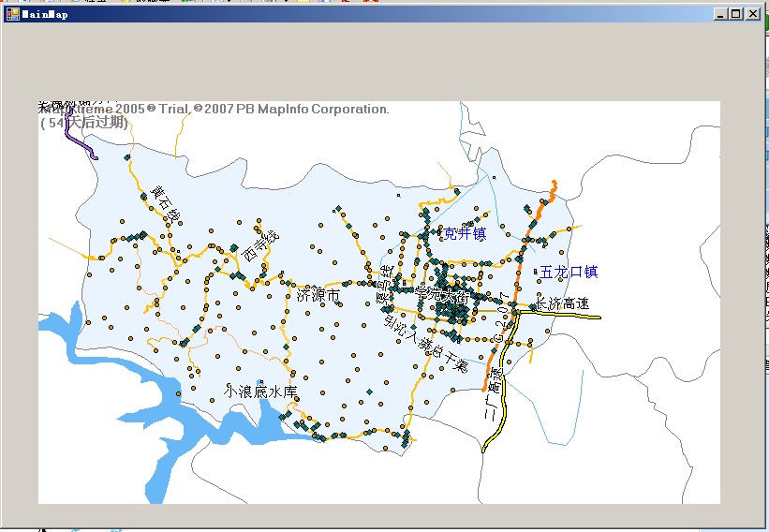Maximize the MainMap window
This screenshot has height=532, width=769.
[x=735, y=14]
